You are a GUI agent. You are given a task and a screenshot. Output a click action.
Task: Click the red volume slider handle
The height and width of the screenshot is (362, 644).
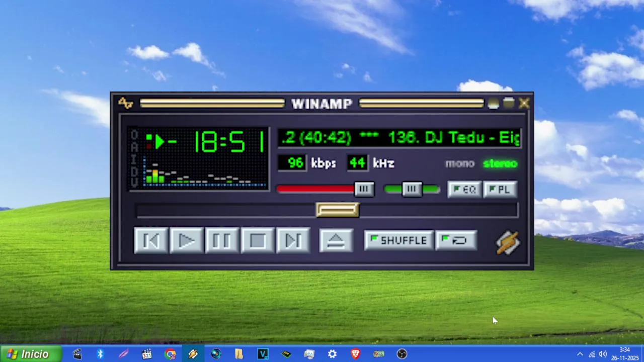[x=364, y=189]
